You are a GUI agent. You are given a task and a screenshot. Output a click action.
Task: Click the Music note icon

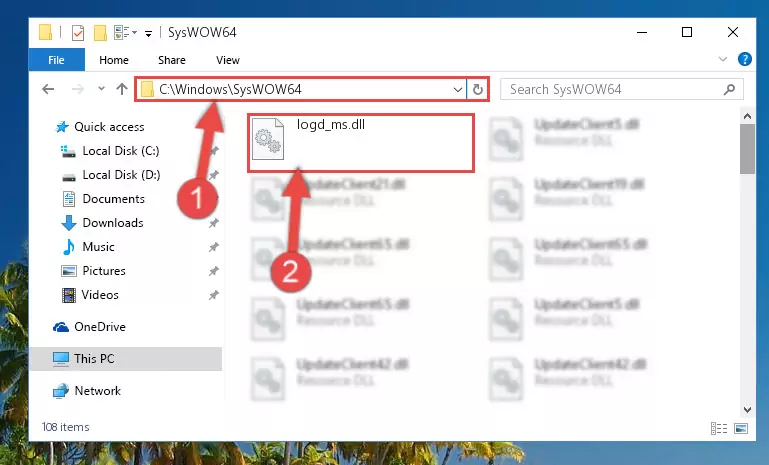pyautogui.click(x=69, y=247)
